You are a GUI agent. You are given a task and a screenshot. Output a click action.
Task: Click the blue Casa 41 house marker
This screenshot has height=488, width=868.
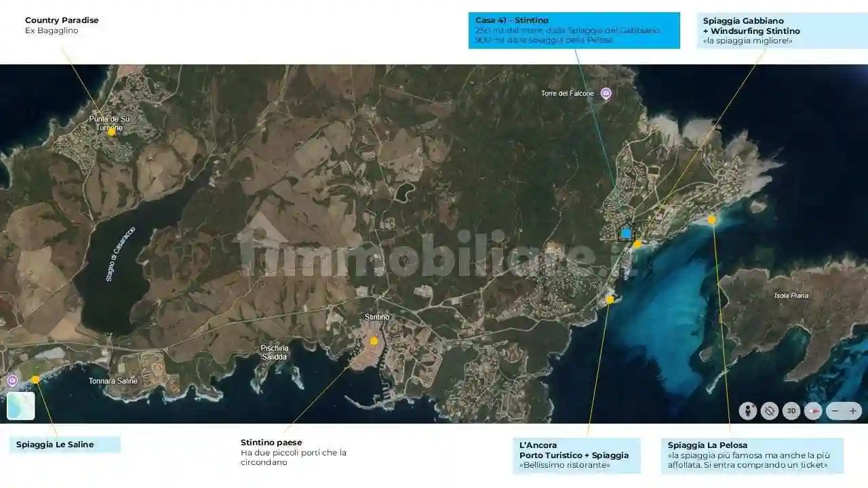click(x=627, y=232)
